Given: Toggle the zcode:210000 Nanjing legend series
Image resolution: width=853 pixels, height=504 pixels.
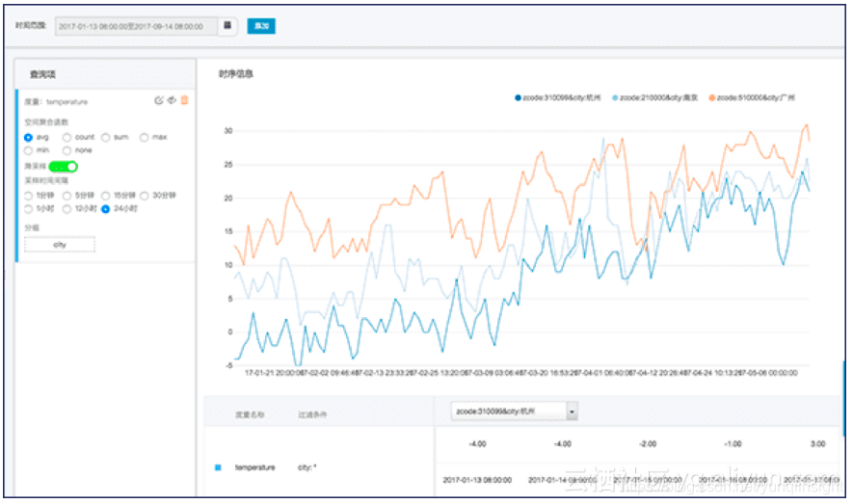Looking at the screenshot, I should pyautogui.click(x=655, y=98).
